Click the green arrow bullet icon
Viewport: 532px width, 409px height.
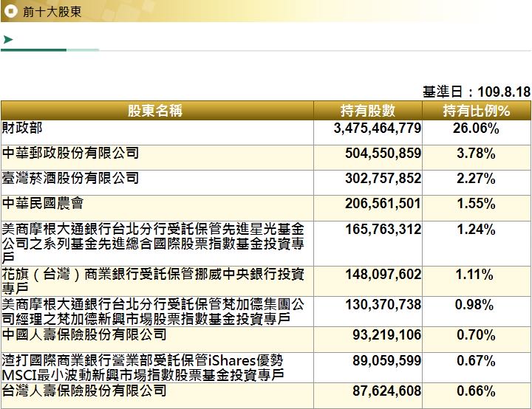click(x=8, y=40)
